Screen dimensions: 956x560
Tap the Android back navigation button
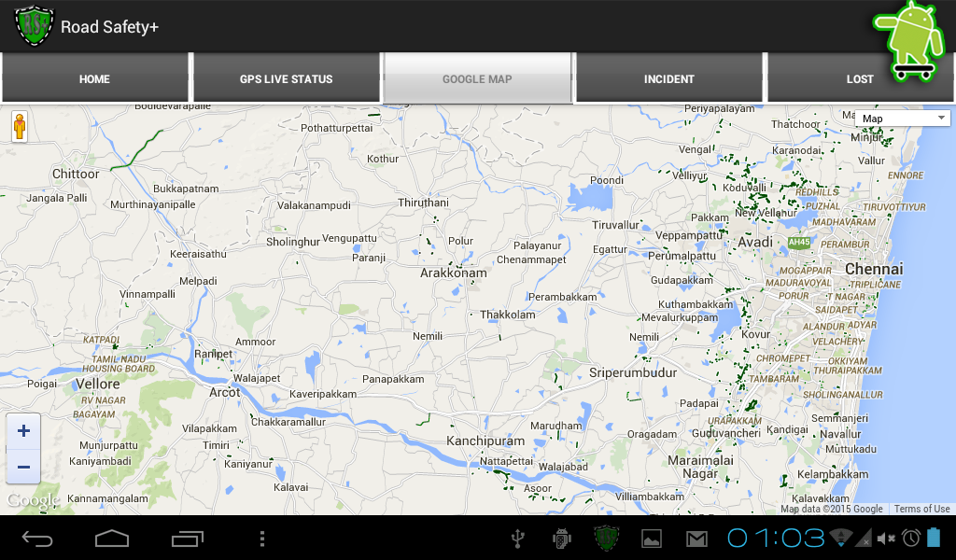pyautogui.click(x=37, y=538)
